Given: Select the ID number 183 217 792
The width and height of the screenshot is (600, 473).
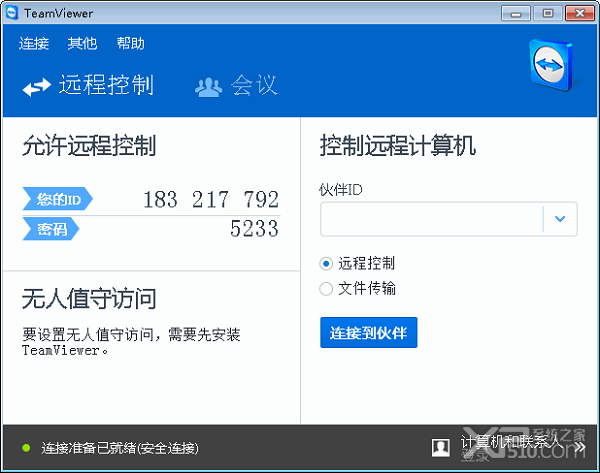Looking at the screenshot, I should 211,199.
